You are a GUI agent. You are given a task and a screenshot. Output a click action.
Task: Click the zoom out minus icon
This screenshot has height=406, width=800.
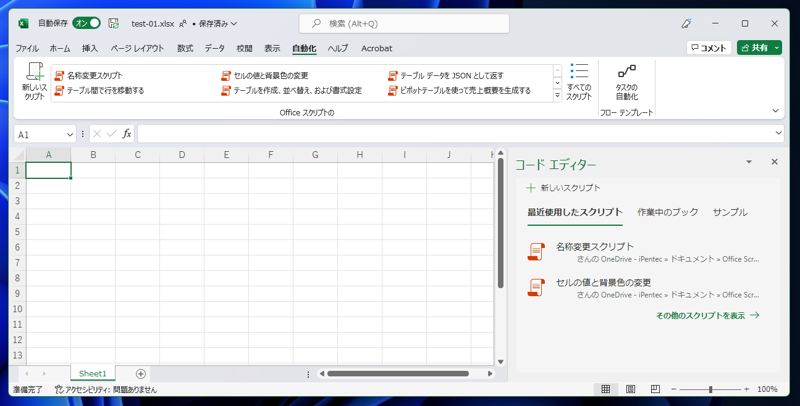tap(673, 389)
